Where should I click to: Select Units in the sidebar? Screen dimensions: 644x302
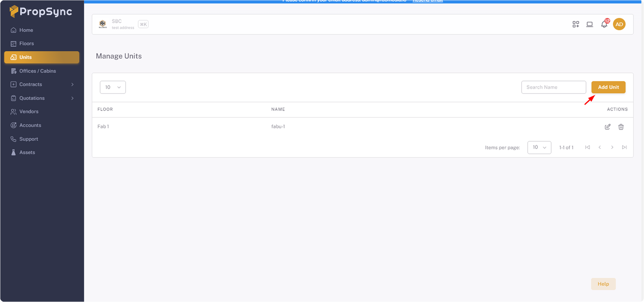[41, 57]
